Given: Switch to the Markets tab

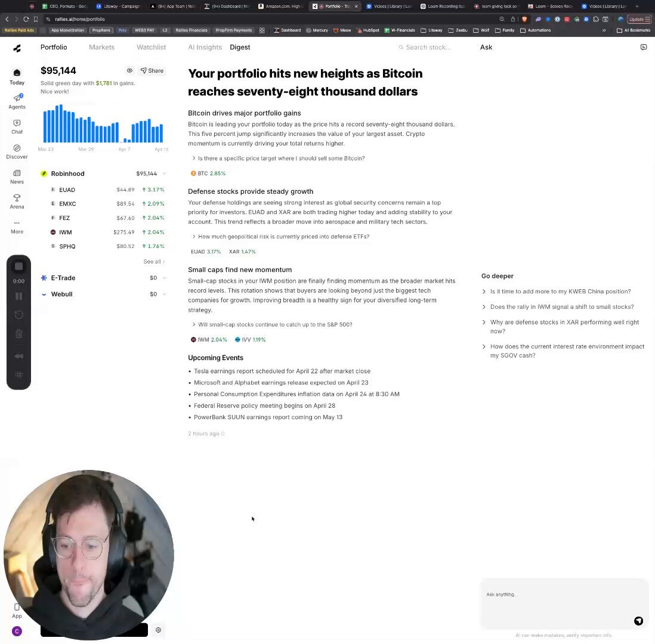Looking at the screenshot, I should click(101, 47).
